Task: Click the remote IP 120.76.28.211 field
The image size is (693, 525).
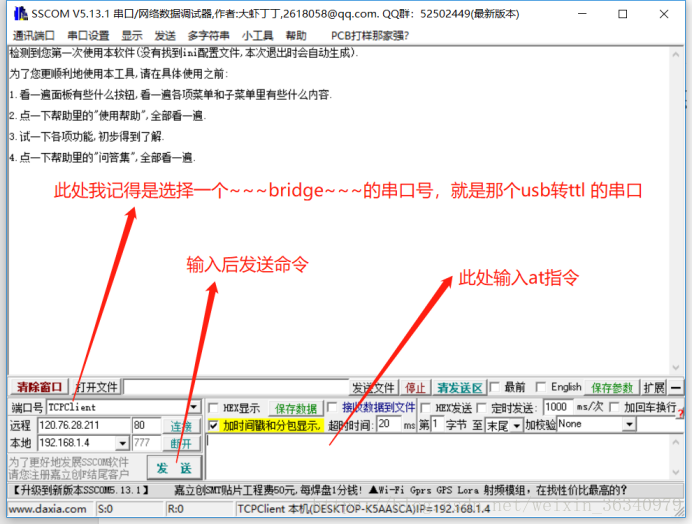Action: pos(84,426)
